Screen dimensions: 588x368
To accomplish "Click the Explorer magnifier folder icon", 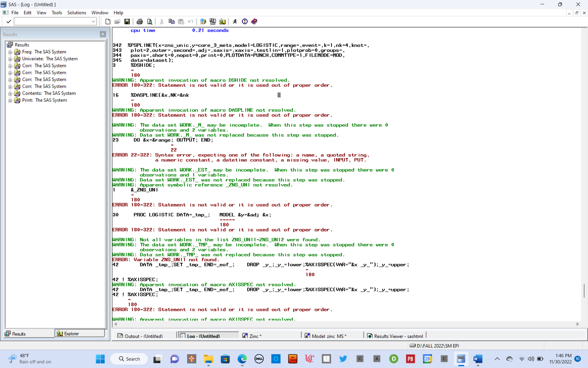I will (x=223, y=21).
